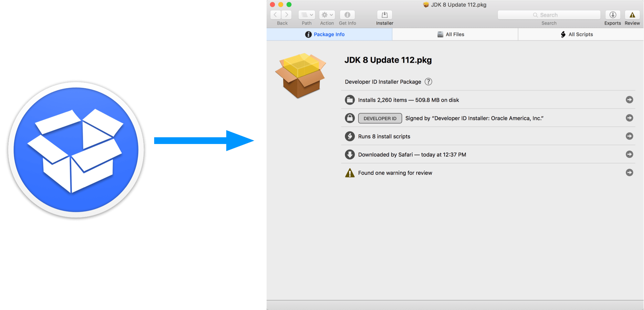Click "Found one warning for review" text
644x310 pixels.
click(395, 173)
